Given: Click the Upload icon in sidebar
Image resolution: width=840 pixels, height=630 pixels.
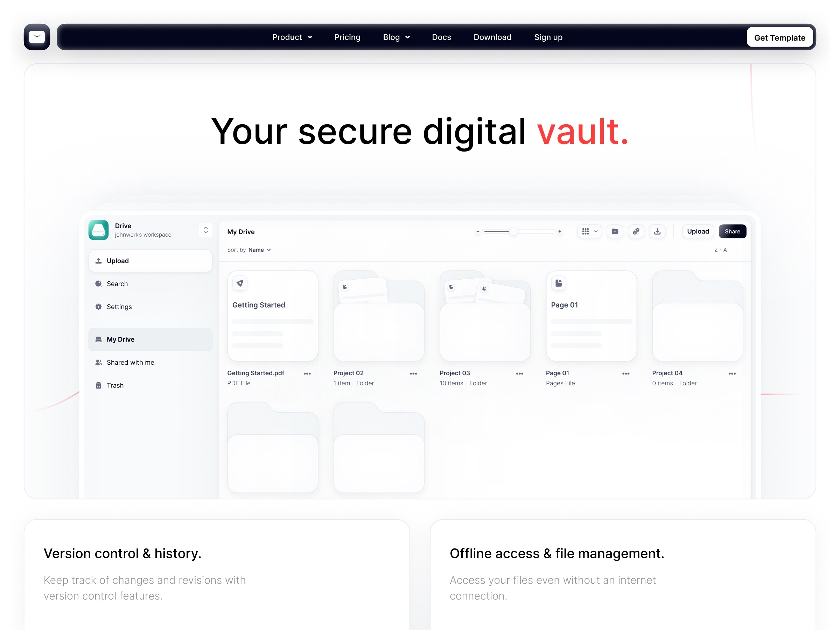Looking at the screenshot, I should click(100, 261).
